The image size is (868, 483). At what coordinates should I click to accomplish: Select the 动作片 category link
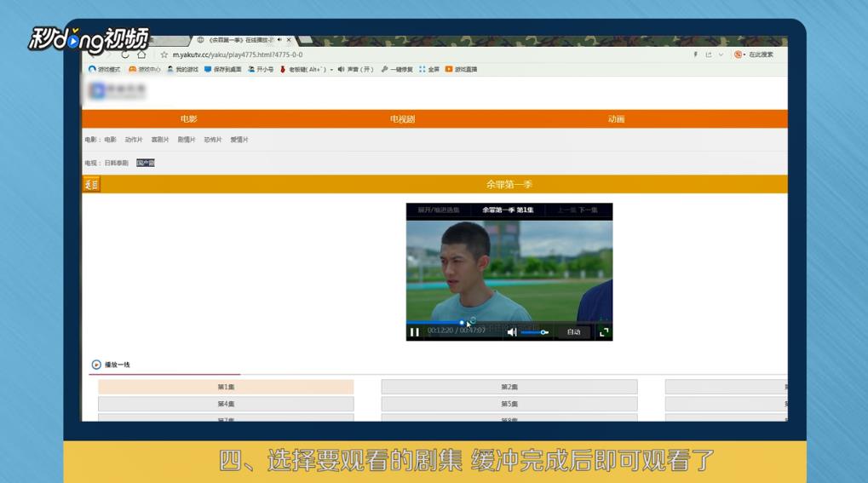tap(134, 140)
